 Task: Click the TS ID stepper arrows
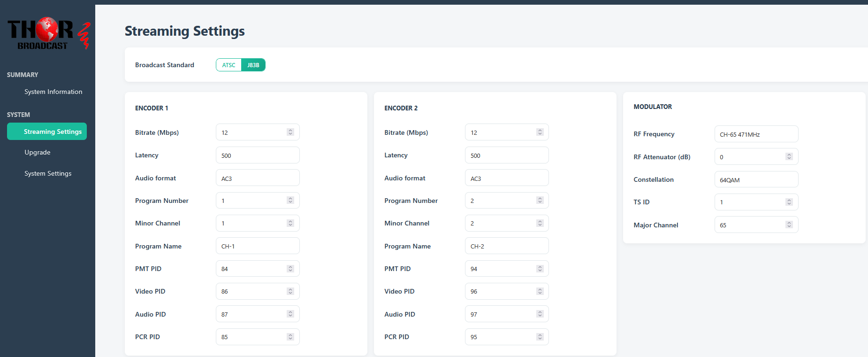point(789,202)
